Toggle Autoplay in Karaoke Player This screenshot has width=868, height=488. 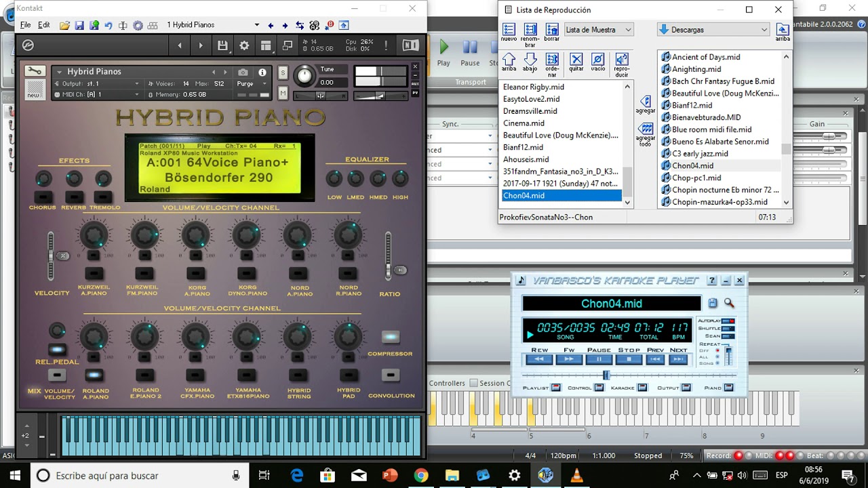728,321
